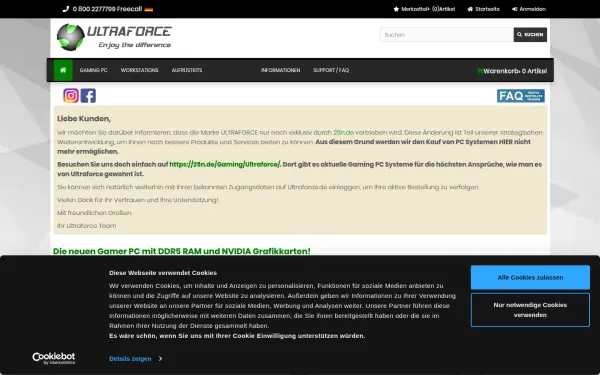Click the German flag icon
The height and width of the screenshot is (375, 600).
click(x=148, y=9)
